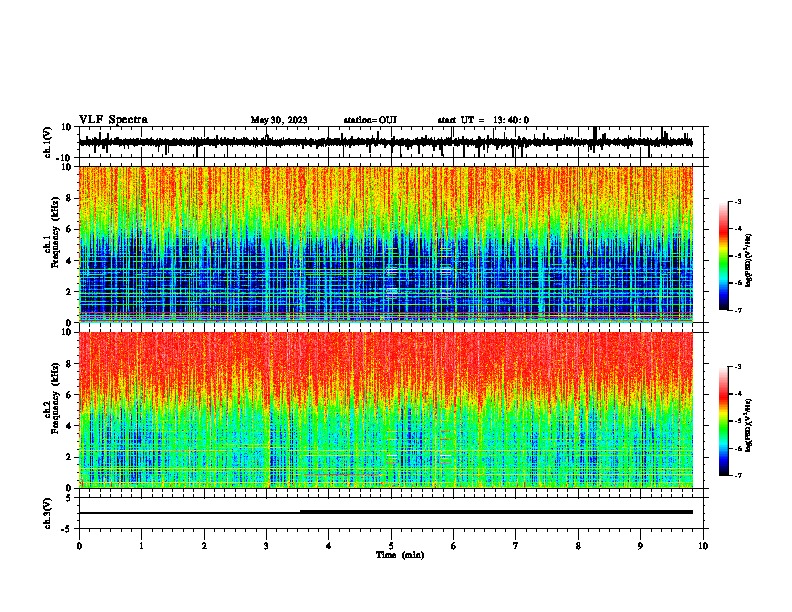The width and height of the screenshot is (792, 612).
Task: Click the ch.1 spectrogram color bar
Action: point(724,256)
